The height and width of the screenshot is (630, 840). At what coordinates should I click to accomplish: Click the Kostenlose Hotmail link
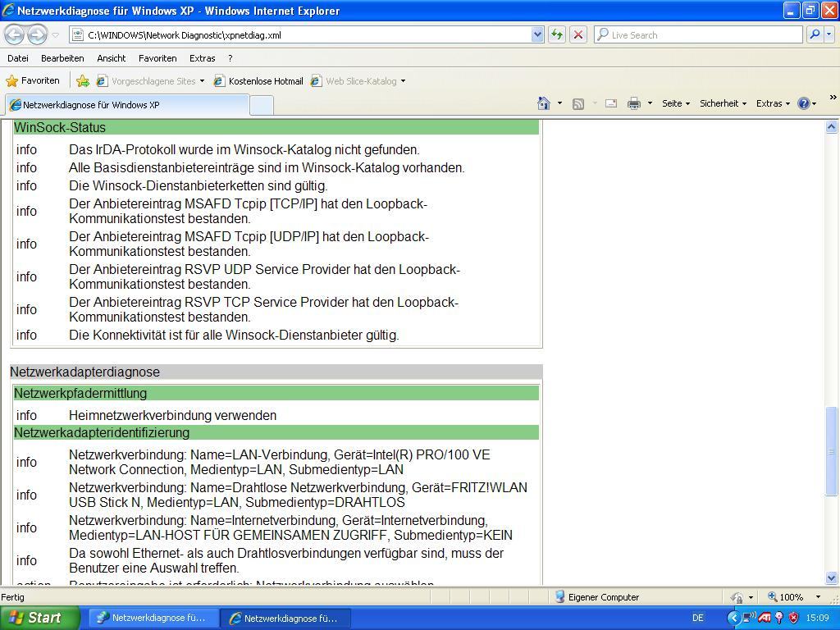click(x=258, y=81)
